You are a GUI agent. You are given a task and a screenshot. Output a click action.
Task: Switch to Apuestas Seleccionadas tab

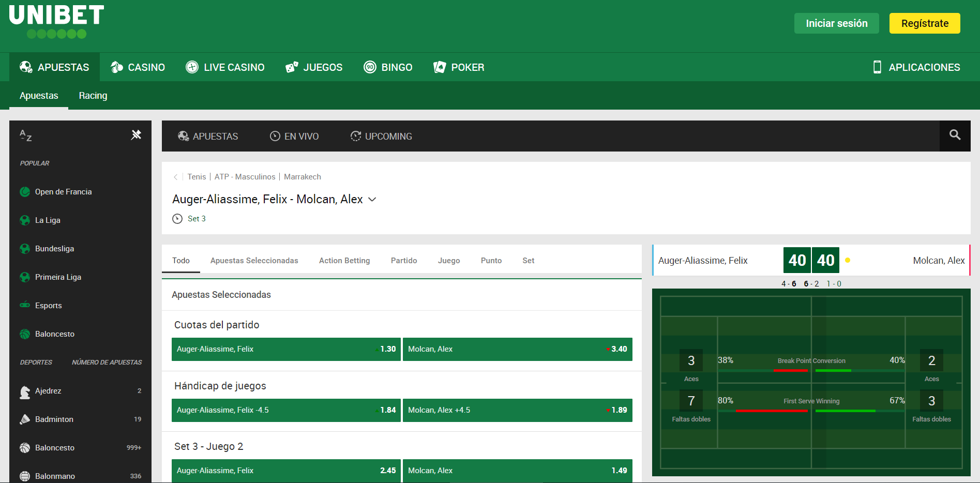pyautogui.click(x=254, y=261)
